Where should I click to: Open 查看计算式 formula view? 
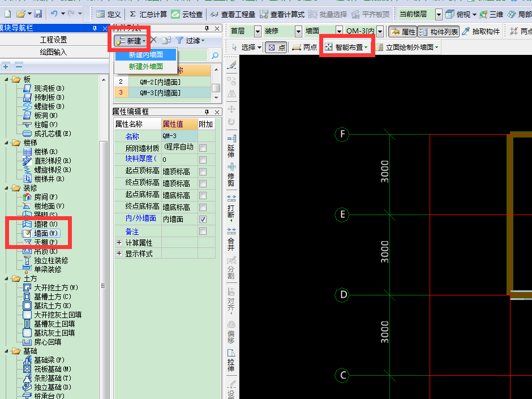(x=282, y=14)
